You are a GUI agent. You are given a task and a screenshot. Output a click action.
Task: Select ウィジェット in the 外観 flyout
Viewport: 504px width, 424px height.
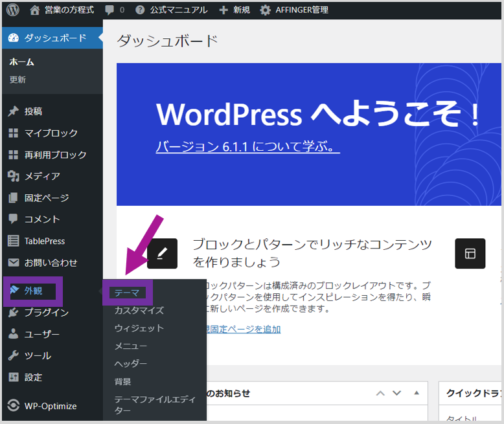(x=139, y=328)
